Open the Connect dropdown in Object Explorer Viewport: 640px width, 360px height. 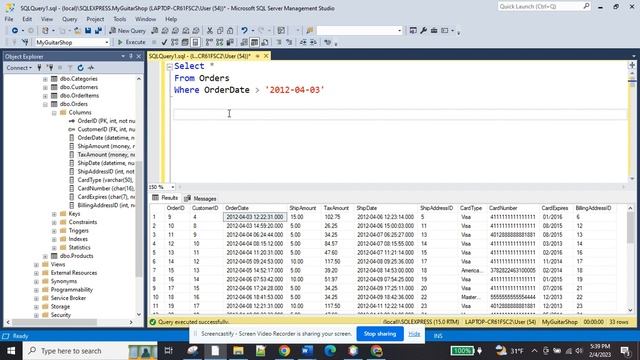(19, 68)
